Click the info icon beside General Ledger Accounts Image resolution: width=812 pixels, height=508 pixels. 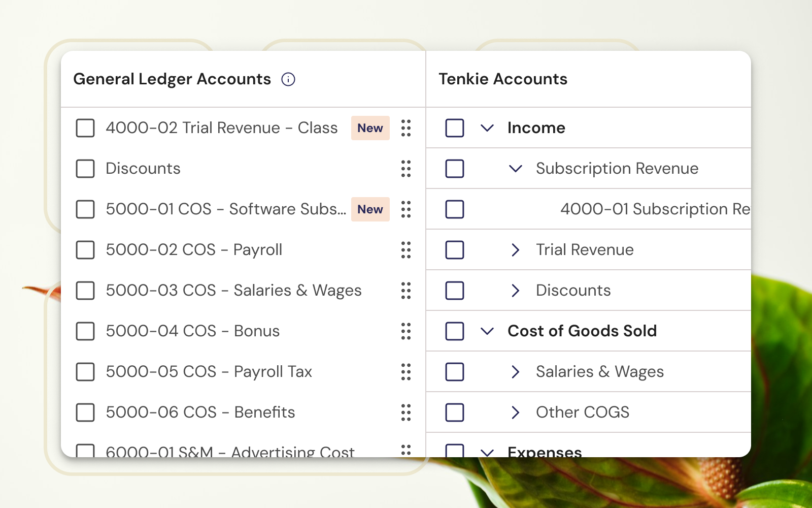pyautogui.click(x=288, y=79)
